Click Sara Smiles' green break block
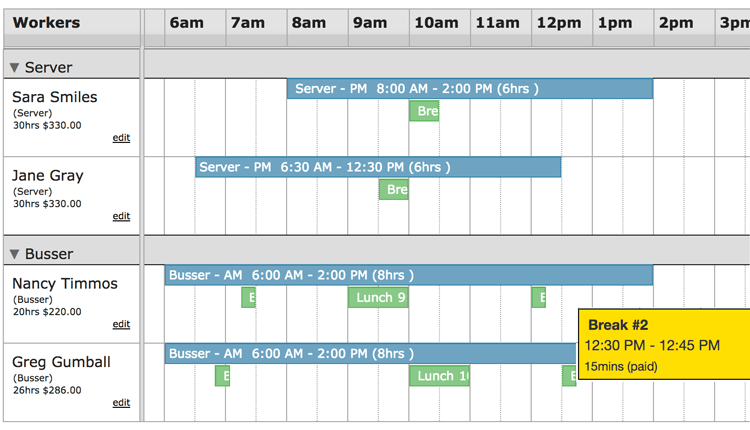The image size is (750, 430). 424,111
